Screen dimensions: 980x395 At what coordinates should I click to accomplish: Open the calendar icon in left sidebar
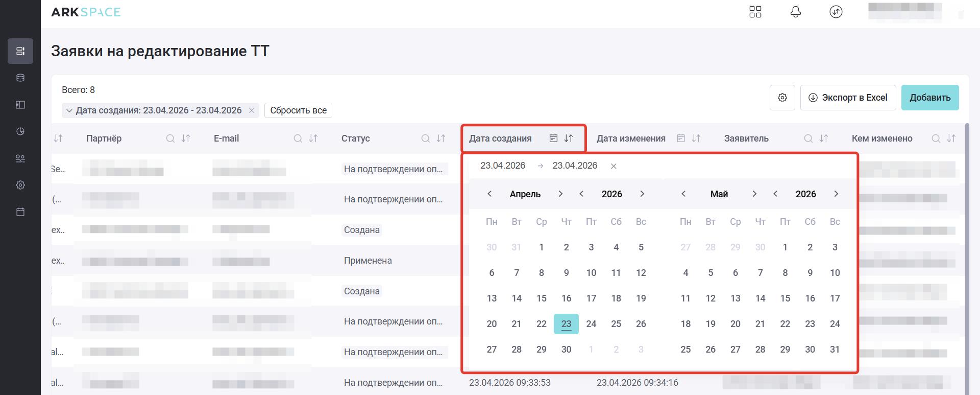pos(20,212)
